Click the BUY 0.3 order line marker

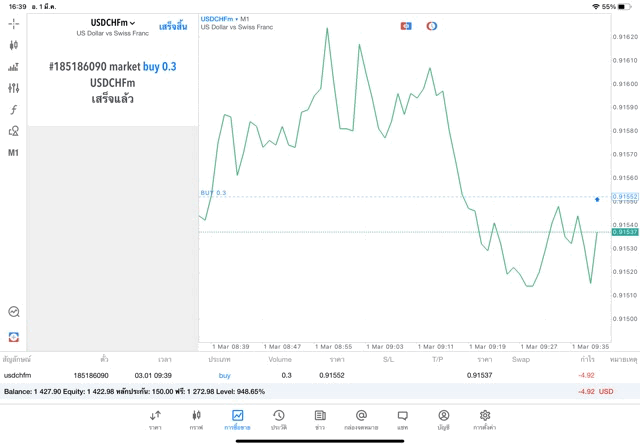214,192
